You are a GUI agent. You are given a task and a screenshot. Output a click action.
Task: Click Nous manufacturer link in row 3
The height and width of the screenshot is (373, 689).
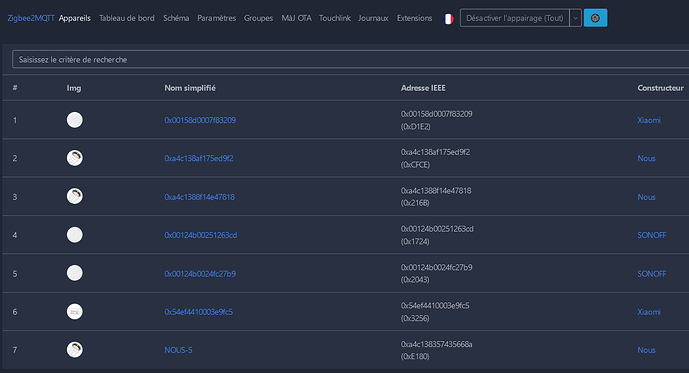(x=646, y=197)
